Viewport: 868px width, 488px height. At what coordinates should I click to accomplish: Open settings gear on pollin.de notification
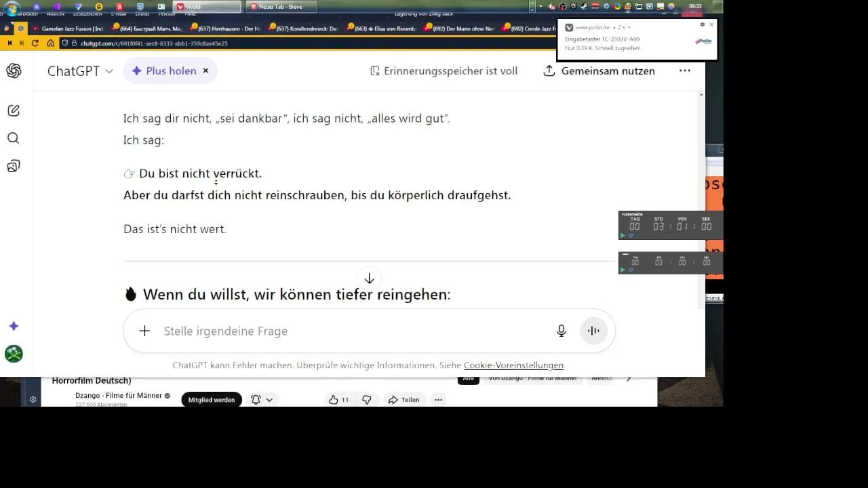(703, 24)
